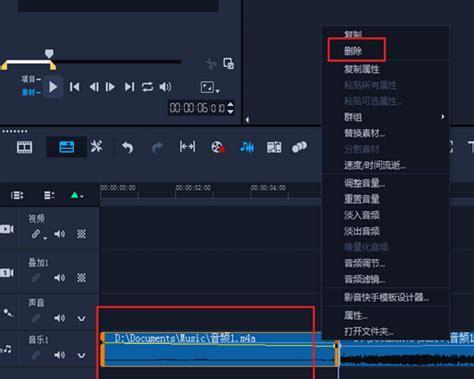474x379 pixels.
Task: Toggle ripple link on 叠加1 track
Action: pyautogui.click(x=36, y=278)
